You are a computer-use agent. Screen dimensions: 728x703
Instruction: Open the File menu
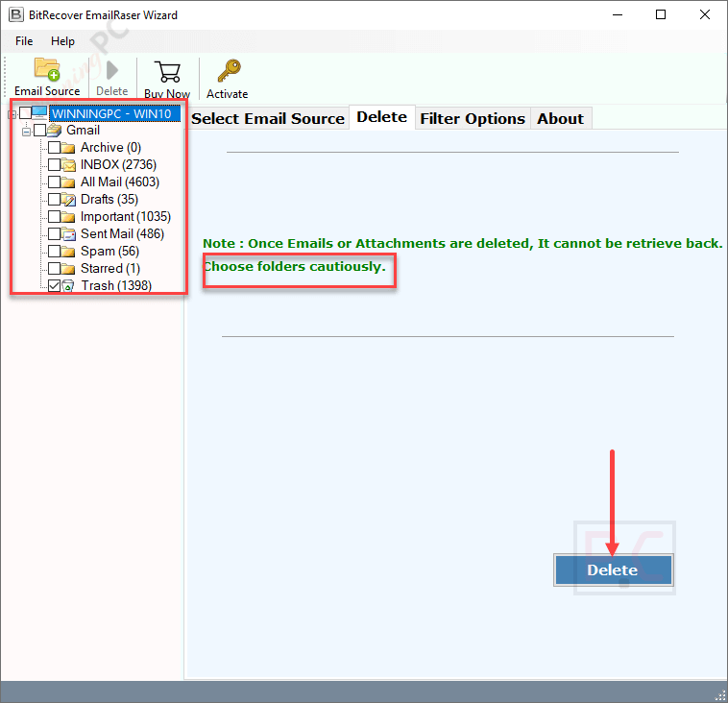24,41
